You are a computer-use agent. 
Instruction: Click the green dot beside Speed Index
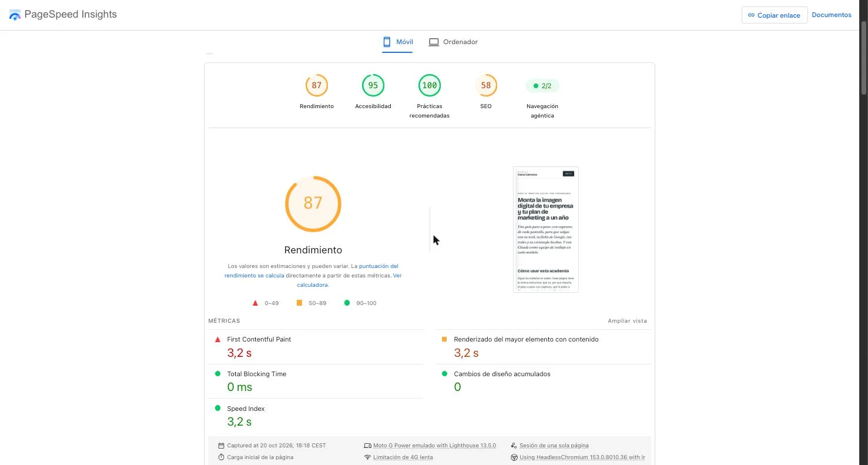[217, 409]
